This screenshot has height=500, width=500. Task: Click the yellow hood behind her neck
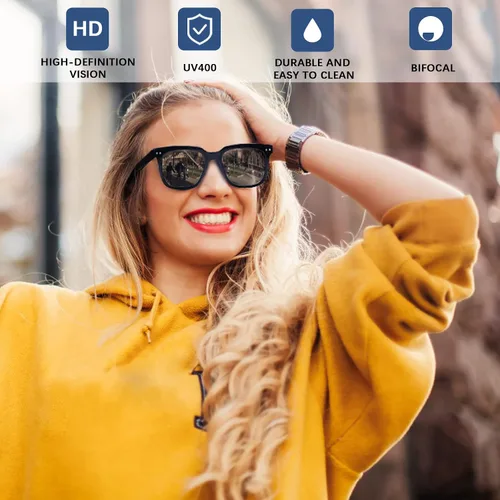133,292
